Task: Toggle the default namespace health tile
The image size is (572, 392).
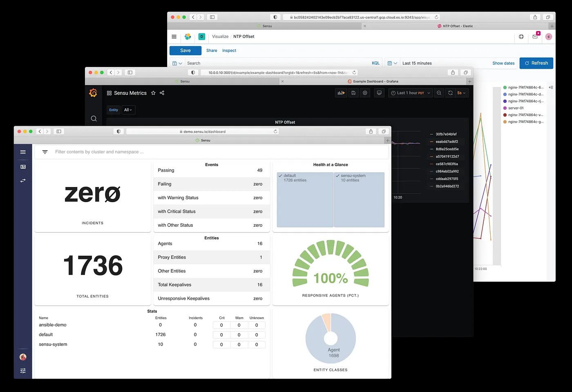Action: point(305,200)
